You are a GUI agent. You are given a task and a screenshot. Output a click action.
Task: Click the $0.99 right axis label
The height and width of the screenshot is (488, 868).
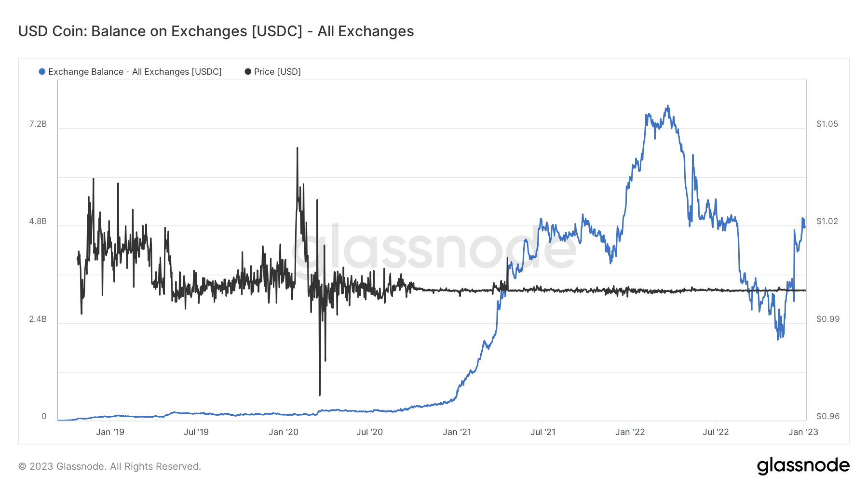pos(827,319)
